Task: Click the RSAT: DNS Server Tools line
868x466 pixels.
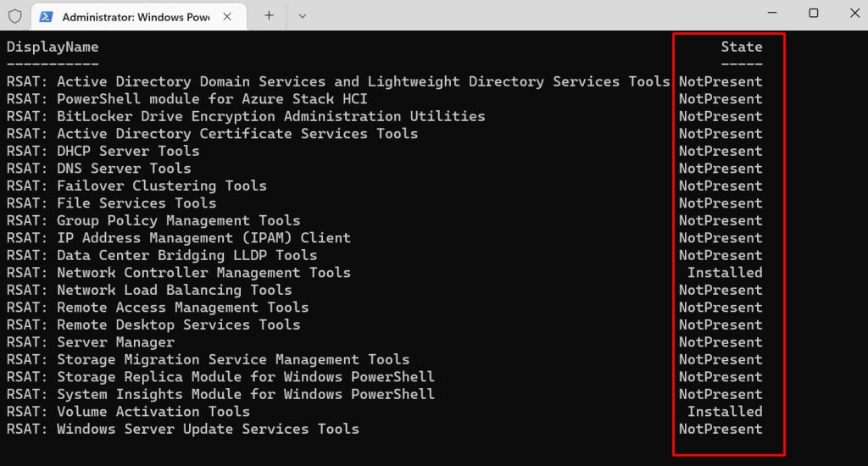Action: click(x=98, y=169)
